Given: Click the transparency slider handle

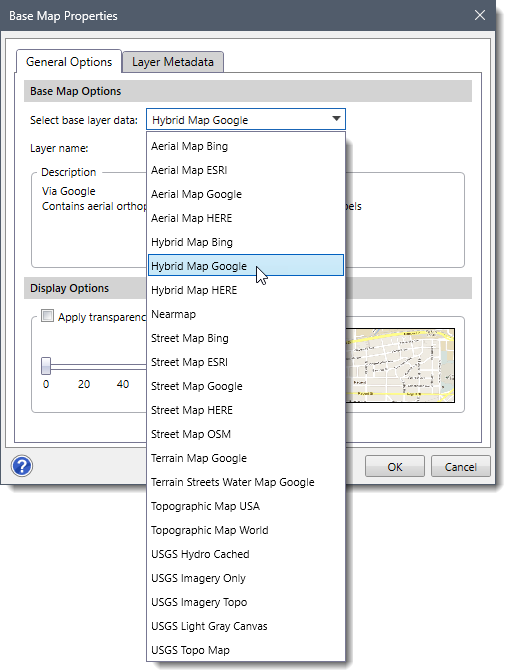Looking at the screenshot, I should [x=46, y=366].
